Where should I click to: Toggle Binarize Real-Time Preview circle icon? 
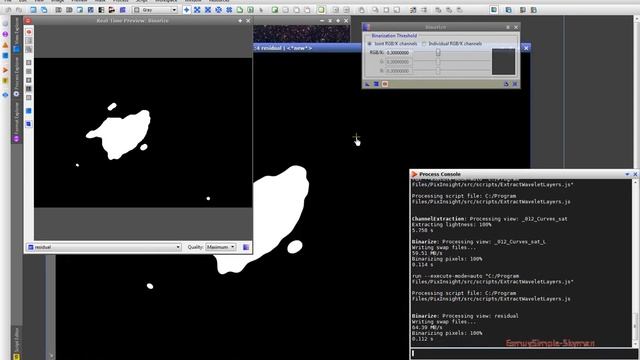pyautogui.click(x=384, y=84)
